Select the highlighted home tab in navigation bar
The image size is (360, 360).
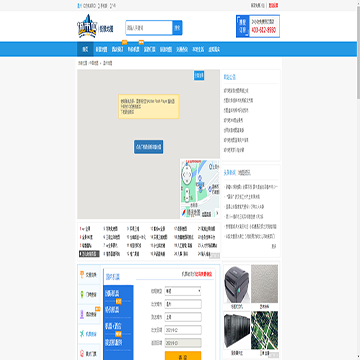coord(85,50)
